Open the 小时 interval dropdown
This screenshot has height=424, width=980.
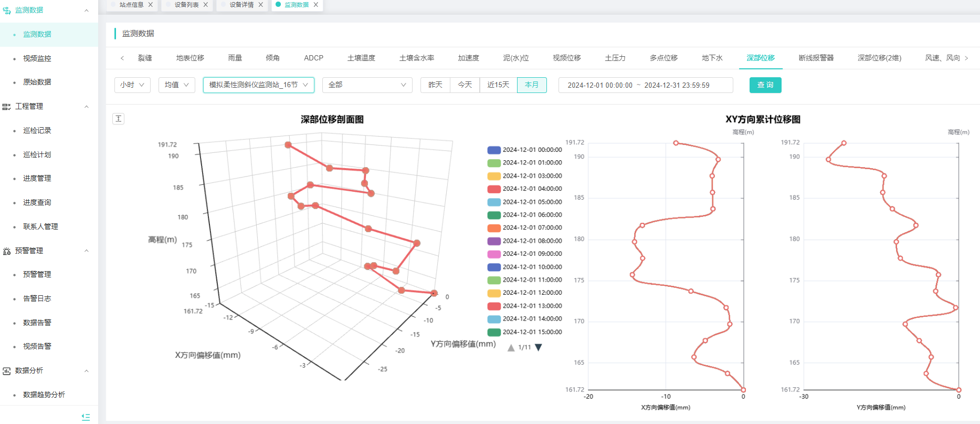point(132,85)
